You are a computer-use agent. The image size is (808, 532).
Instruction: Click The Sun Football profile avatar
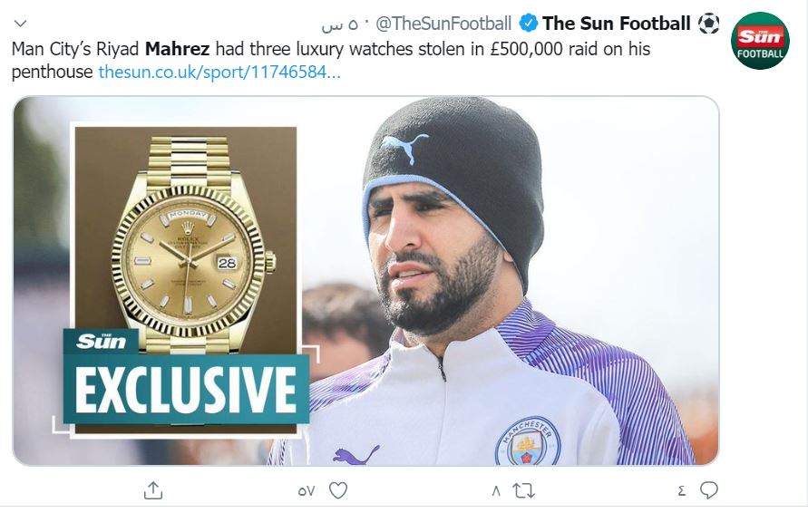[x=760, y=41]
